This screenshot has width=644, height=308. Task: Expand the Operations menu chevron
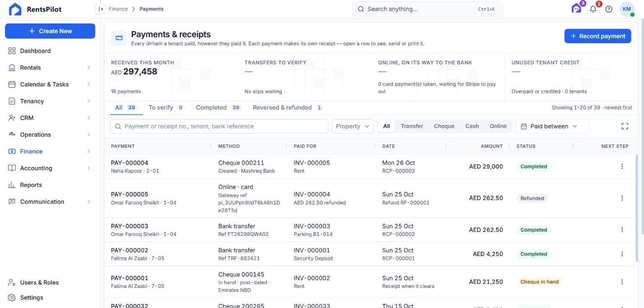tap(88, 135)
